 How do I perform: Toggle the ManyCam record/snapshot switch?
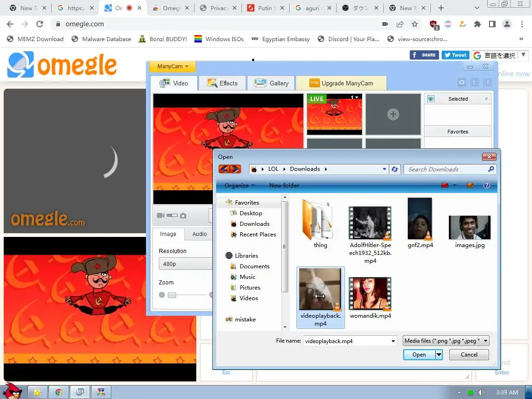click(172, 216)
